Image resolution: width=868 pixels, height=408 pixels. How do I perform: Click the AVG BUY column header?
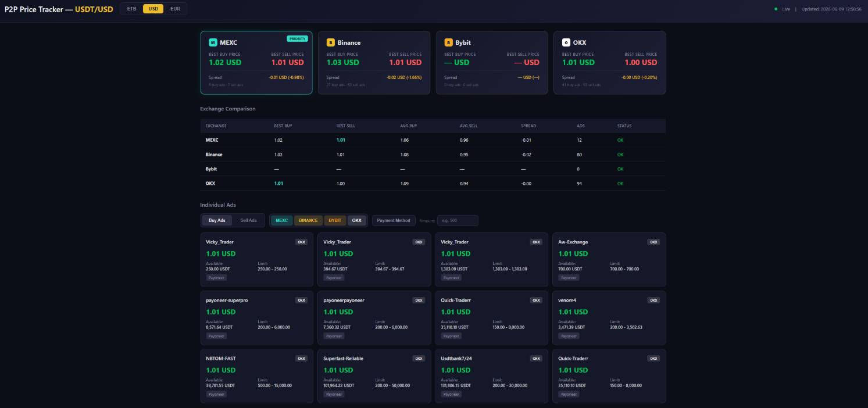409,126
